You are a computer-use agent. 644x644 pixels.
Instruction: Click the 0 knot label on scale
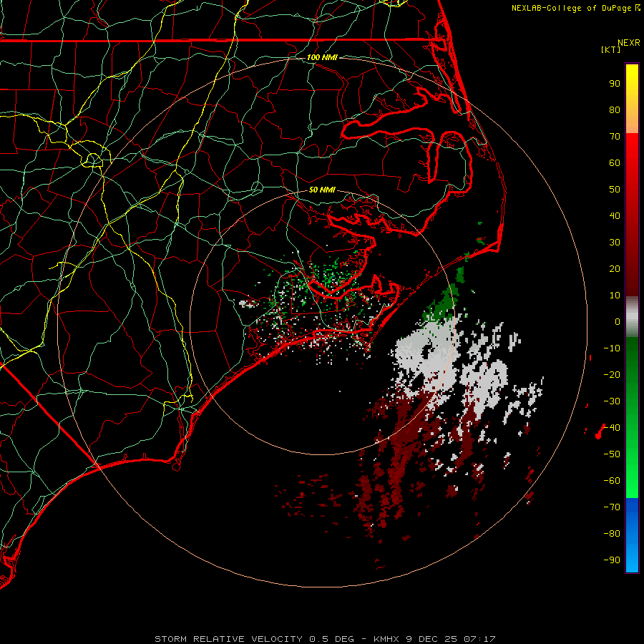click(x=618, y=321)
